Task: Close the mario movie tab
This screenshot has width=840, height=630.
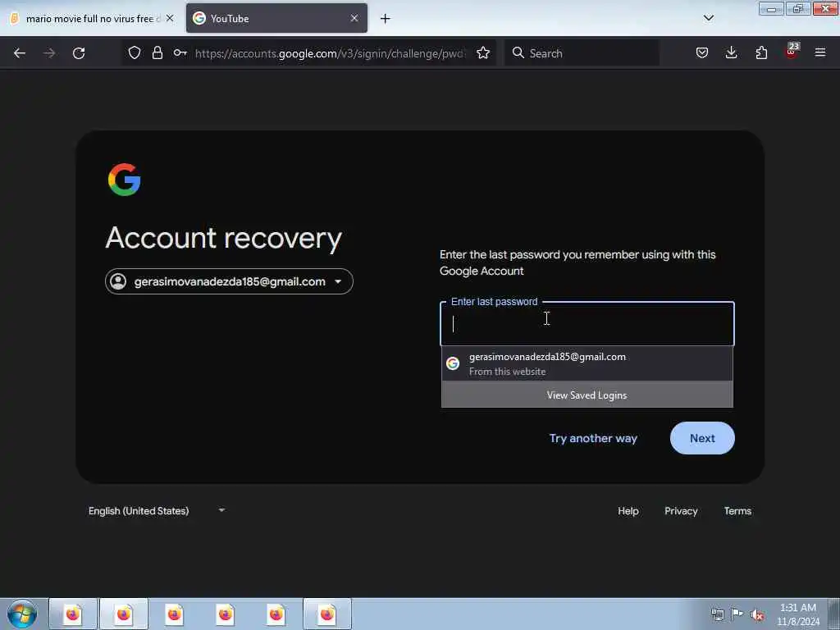Action: pyautogui.click(x=170, y=18)
